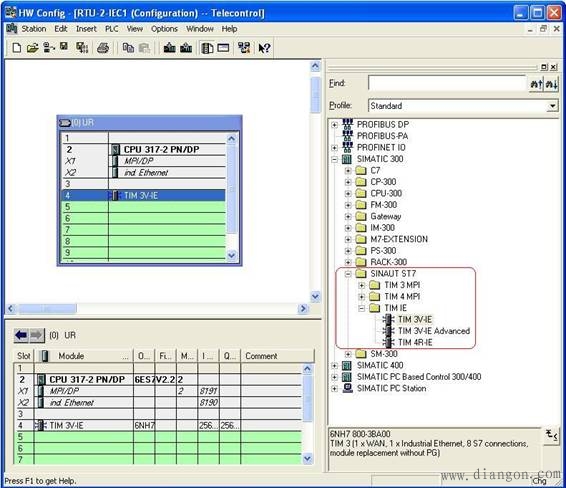Click the Save and Compile toolbar icon
Viewport: 566px width, 488px height.
coord(82,48)
